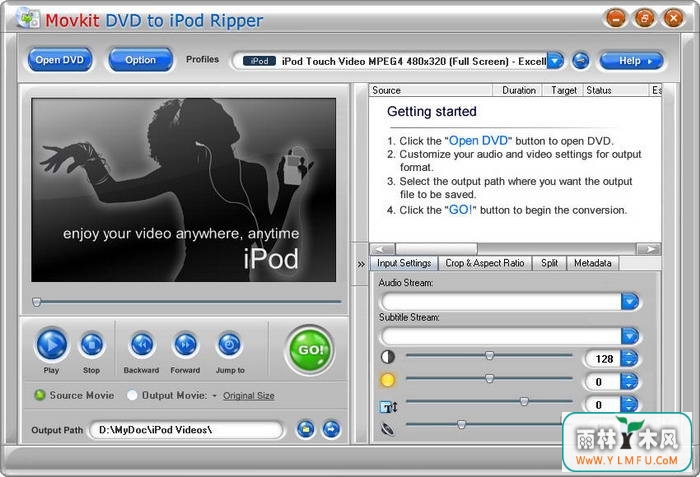Click the subtitle 0 value stepper arrows
Screen dimensions: 700x477
(629, 404)
